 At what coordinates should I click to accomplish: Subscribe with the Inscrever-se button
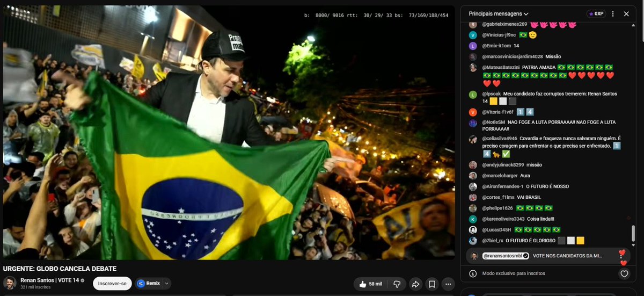click(112, 284)
